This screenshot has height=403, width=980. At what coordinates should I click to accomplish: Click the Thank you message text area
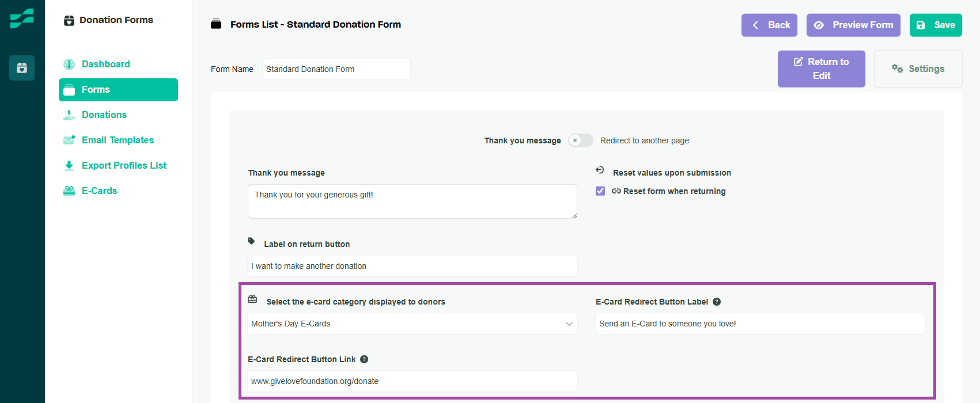tap(412, 201)
